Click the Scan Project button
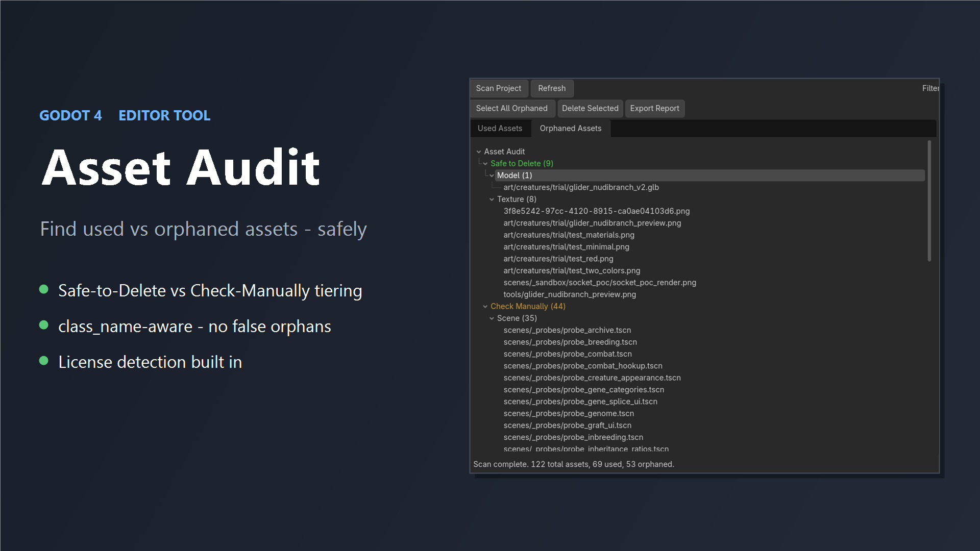The width and height of the screenshot is (980, 551). (x=499, y=88)
